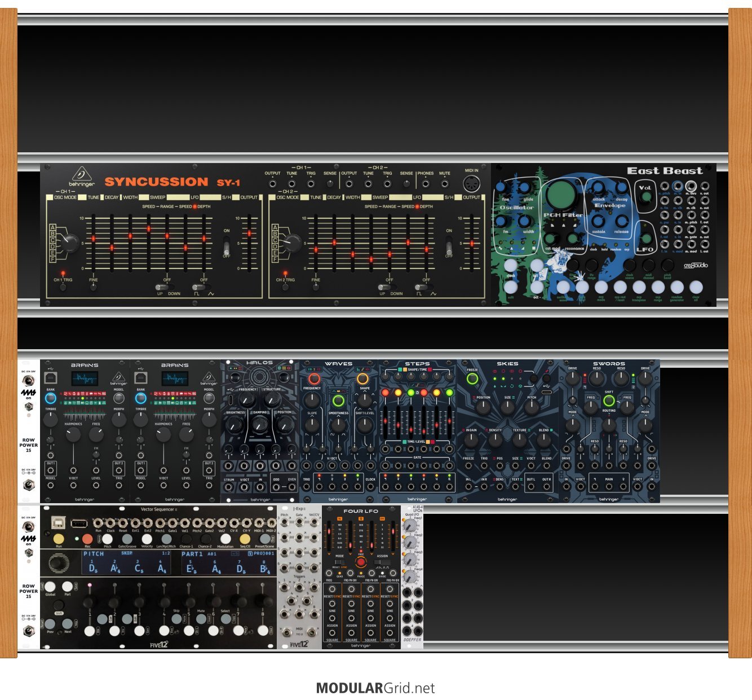Click the CH 1 SENSE knob on Syncussion
The image size is (752, 700).
[x=330, y=184]
